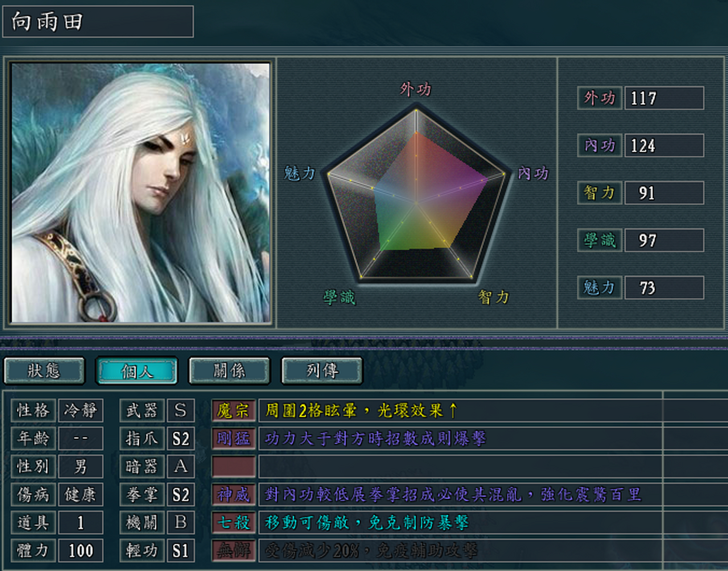Click the 性格 attribute label
Viewport: 728px width, 571px height.
click(33, 410)
